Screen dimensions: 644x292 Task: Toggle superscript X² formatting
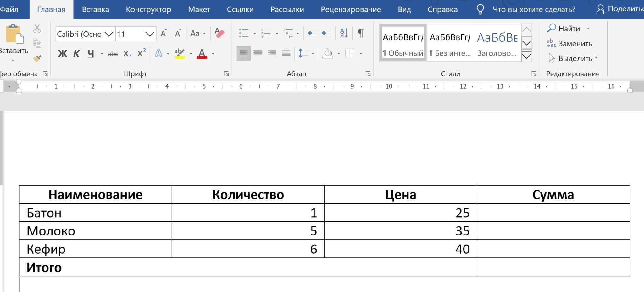(x=142, y=53)
